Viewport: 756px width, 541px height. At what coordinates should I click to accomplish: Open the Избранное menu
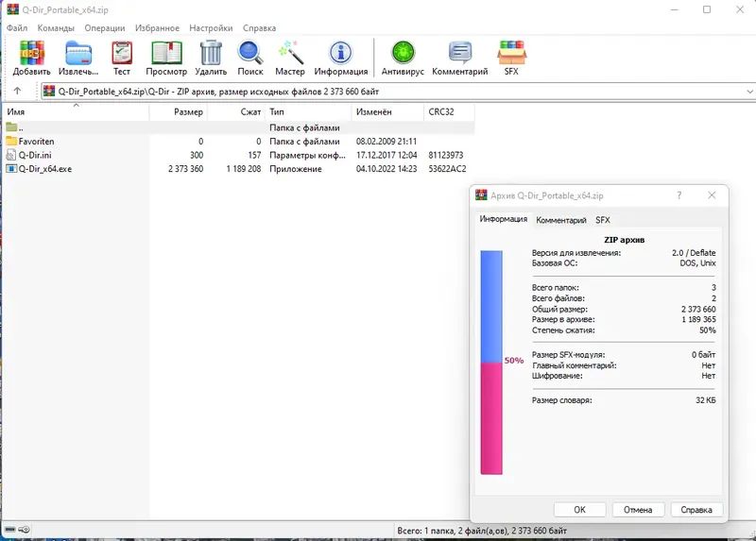tap(157, 28)
